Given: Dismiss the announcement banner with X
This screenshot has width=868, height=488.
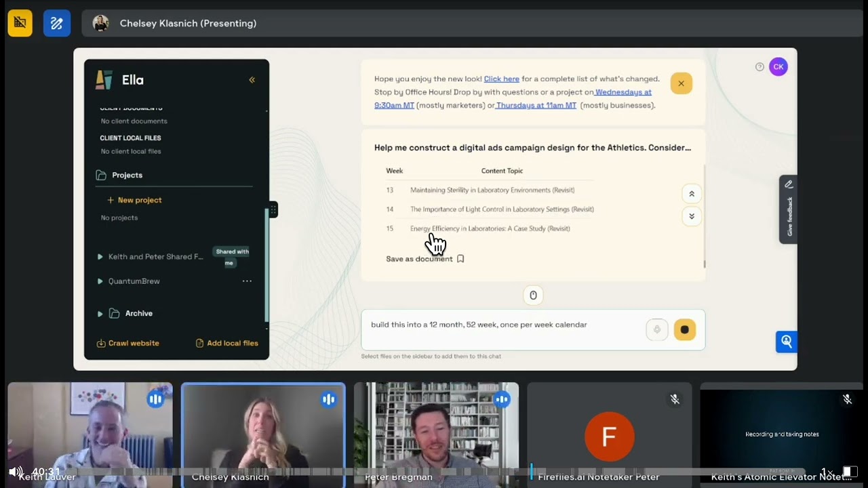Looking at the screenshot, I should pyautogui.click(x=681, y=83).
